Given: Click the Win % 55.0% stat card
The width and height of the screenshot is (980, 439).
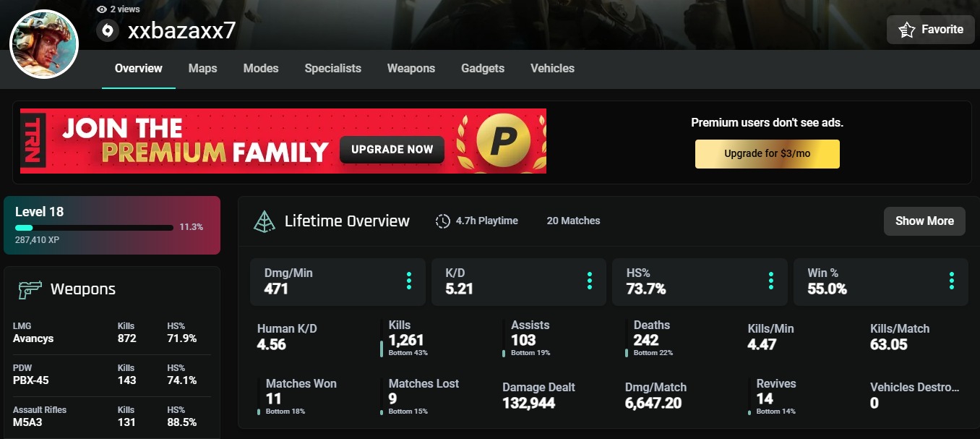Looking at the screenshot, I should 881,281.
